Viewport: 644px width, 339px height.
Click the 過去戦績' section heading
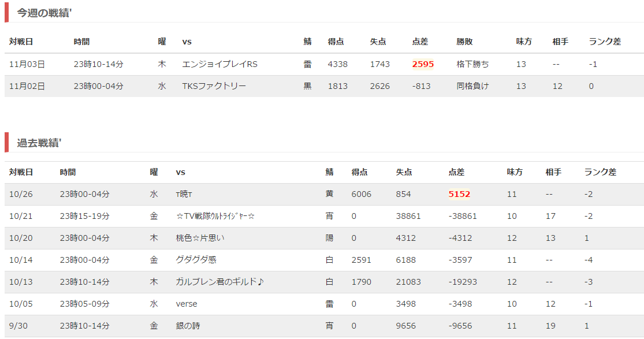(39, 143)
